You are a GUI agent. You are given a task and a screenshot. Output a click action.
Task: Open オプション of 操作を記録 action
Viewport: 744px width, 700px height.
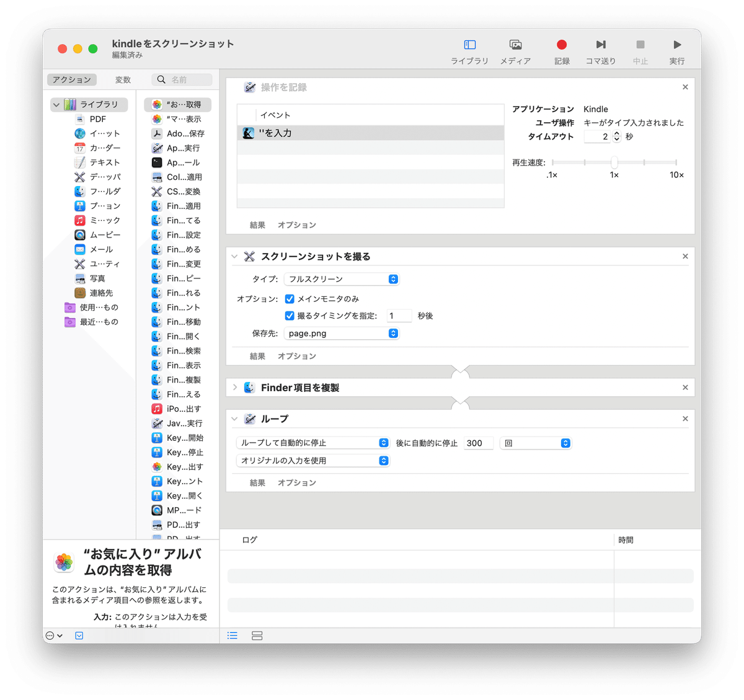click(297, 225)
